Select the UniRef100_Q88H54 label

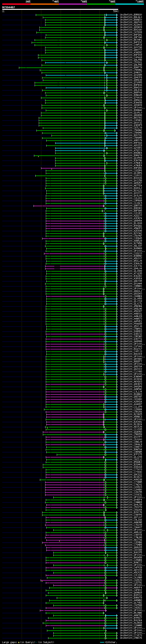[131, 221]
